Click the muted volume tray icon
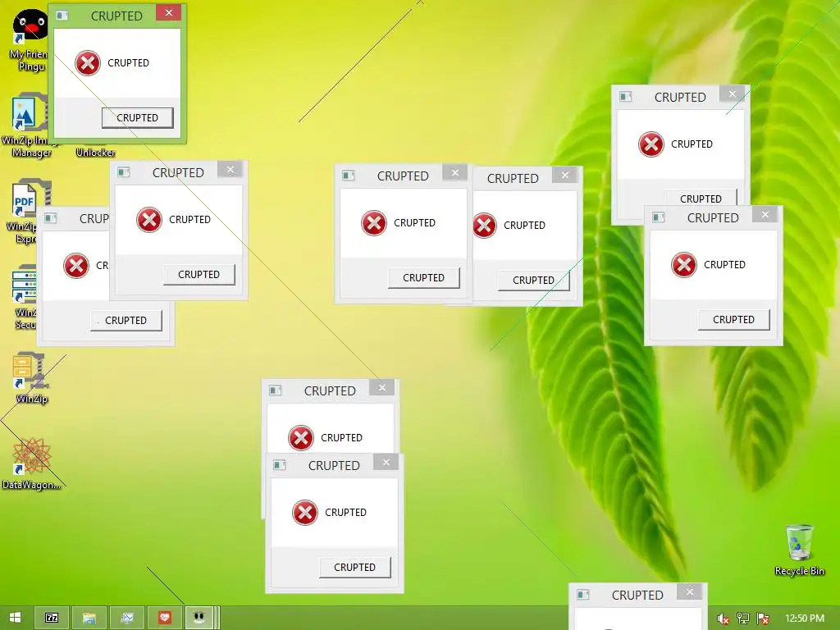The width and height of the screenshot is (840, 630). point(723,619)
